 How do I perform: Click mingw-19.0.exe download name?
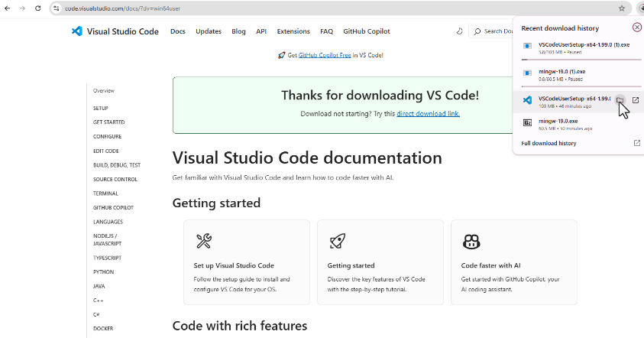(558, 122)
